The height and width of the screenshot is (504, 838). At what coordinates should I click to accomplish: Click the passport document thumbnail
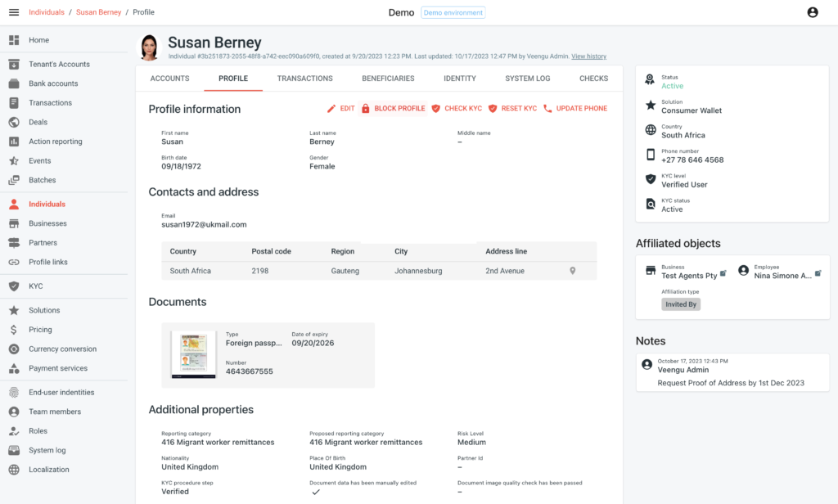192,355
